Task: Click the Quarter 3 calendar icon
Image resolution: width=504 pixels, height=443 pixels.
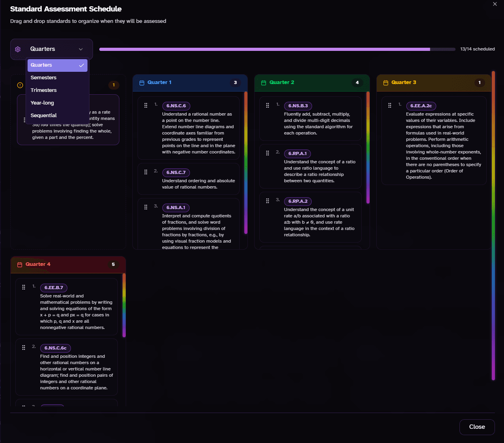Action: [x=386, y=83]
